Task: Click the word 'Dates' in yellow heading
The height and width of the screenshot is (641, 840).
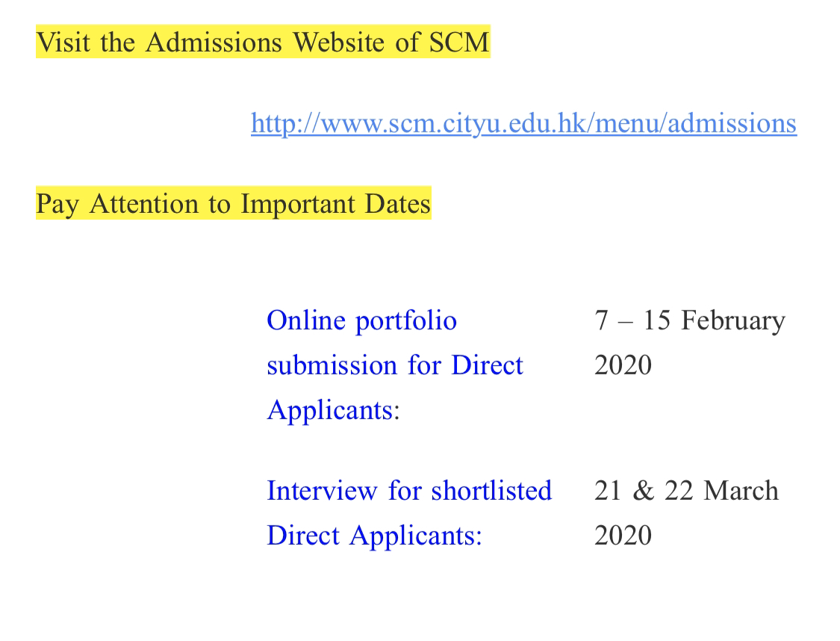Action: [397, 204]
